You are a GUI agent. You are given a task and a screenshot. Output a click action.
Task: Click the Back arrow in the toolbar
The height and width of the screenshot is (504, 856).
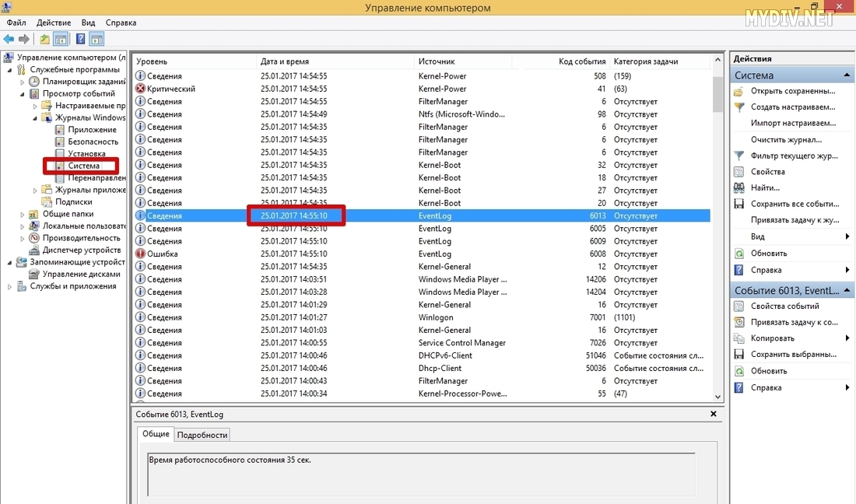[x=9, y=39]
